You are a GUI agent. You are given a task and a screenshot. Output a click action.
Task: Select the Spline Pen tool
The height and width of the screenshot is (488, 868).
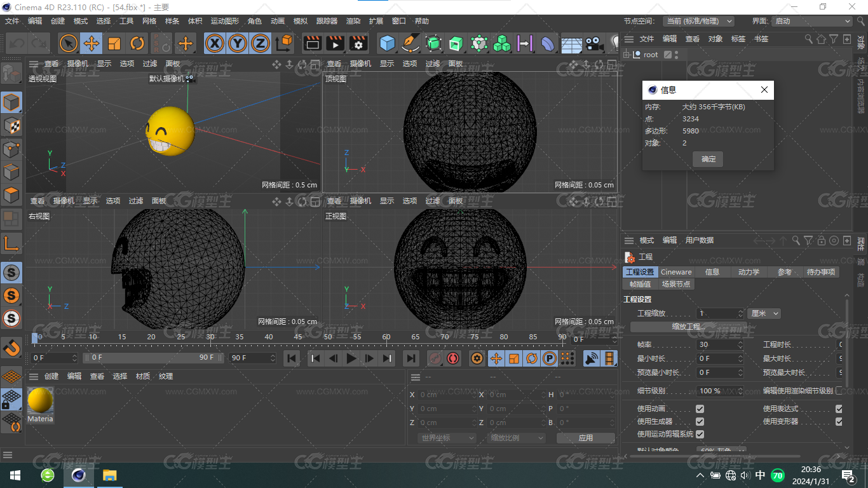pos(410,43)
